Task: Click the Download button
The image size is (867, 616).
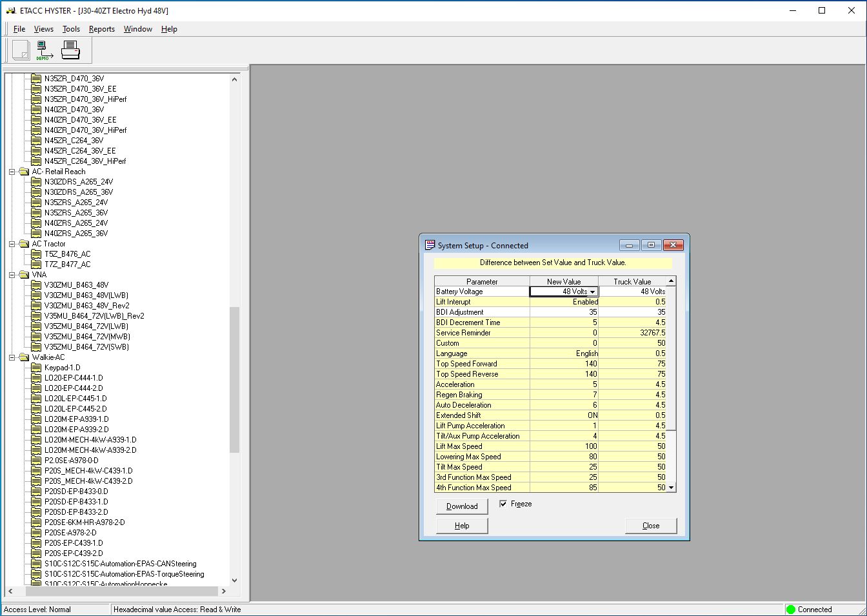Action: click(x=462, y=506)
